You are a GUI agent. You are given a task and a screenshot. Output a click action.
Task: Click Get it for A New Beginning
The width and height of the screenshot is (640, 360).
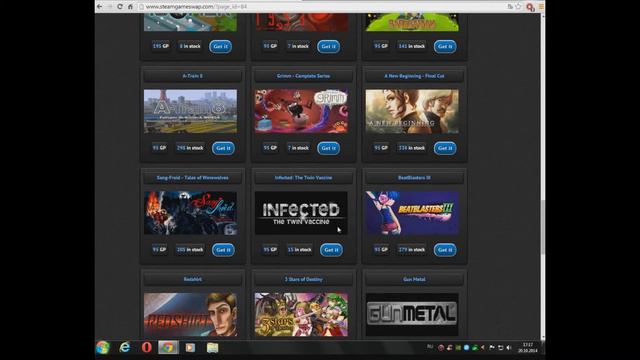445,148
